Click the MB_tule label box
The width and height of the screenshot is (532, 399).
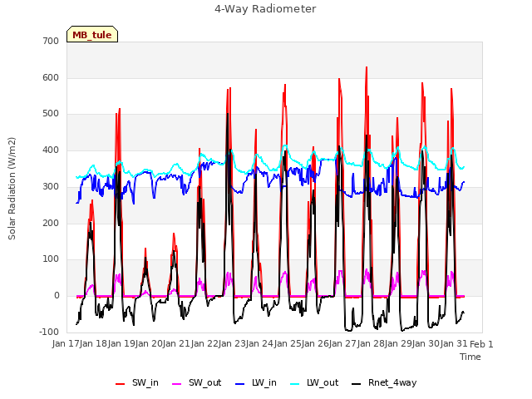point(92,34)
